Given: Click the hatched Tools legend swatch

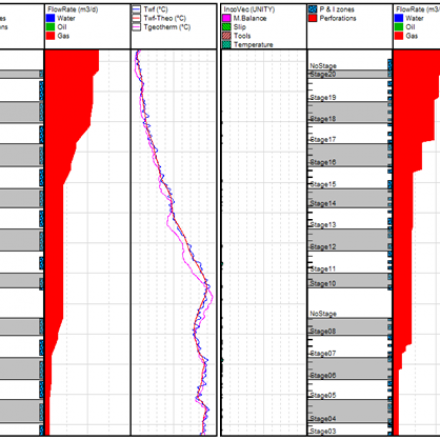Looking at the screenshot, I should coord(227,36).
